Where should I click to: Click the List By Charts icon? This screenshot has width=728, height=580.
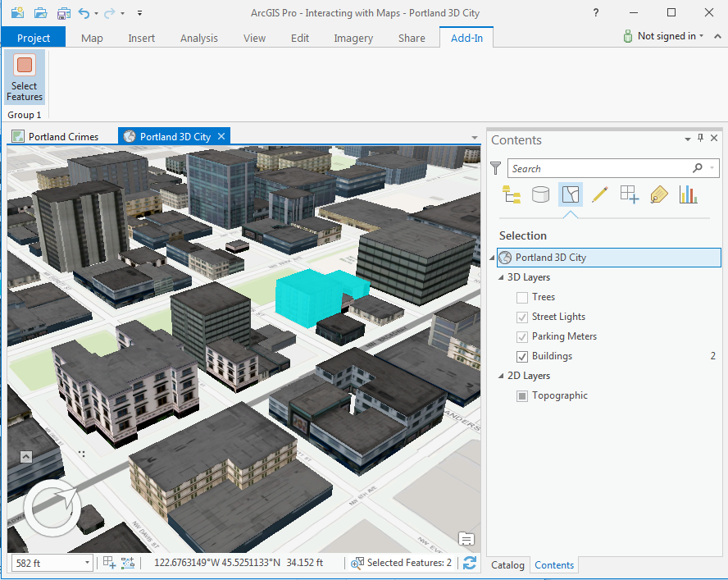[x=688, y=194]
